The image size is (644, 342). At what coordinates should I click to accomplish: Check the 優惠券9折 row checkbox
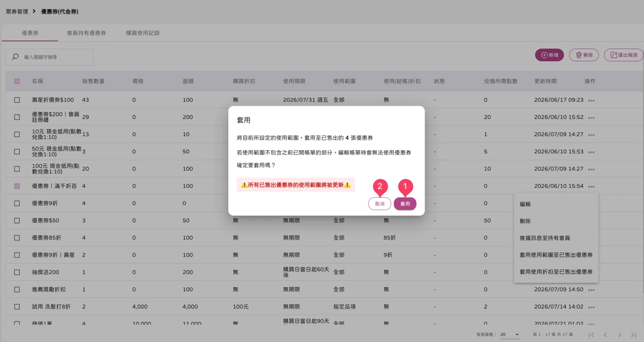[17, 203]
